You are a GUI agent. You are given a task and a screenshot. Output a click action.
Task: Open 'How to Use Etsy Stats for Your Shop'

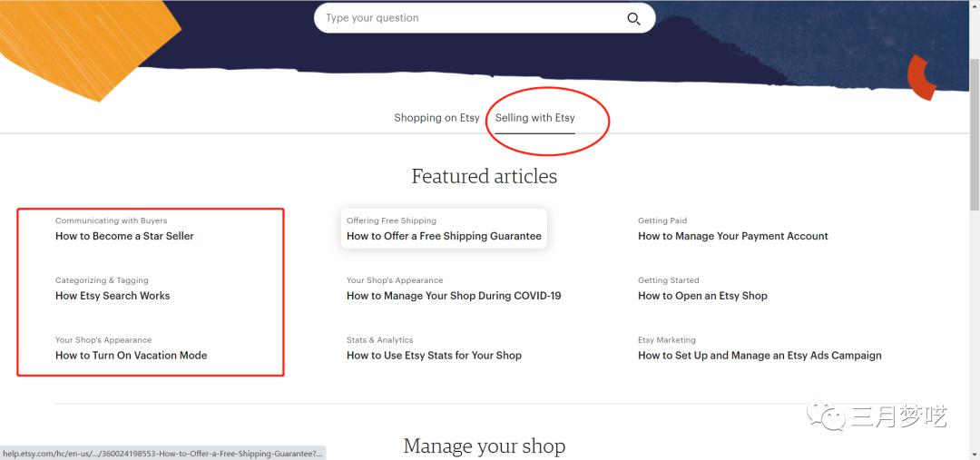click(x=434, y=356)
